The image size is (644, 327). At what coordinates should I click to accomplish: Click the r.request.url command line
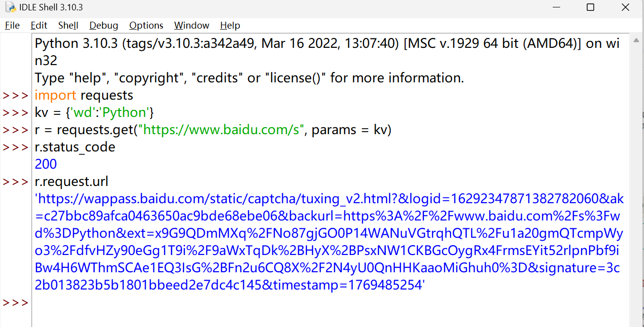[72, 182]
